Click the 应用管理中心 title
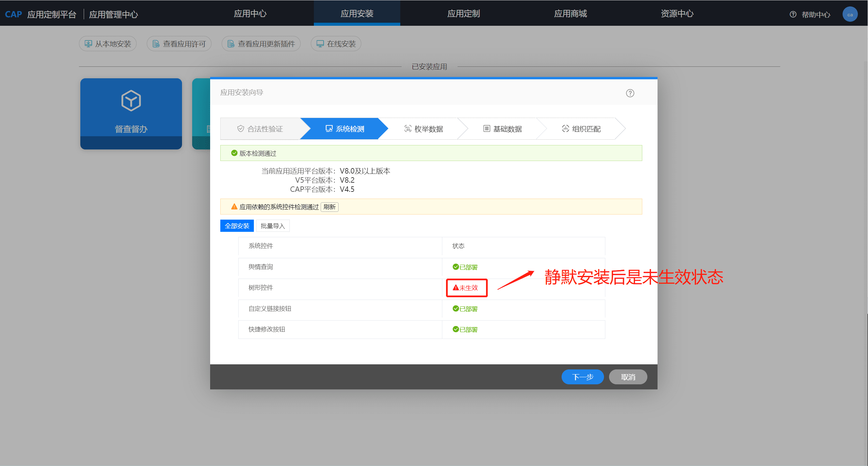Image resolution: width=868 pixels, height=466 pixels. [114, 14]
